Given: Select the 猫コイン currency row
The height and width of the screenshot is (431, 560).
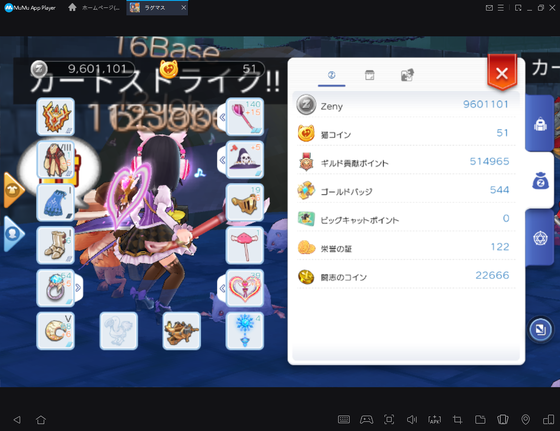Looking at the screenshot, I should tap(406, 133).
